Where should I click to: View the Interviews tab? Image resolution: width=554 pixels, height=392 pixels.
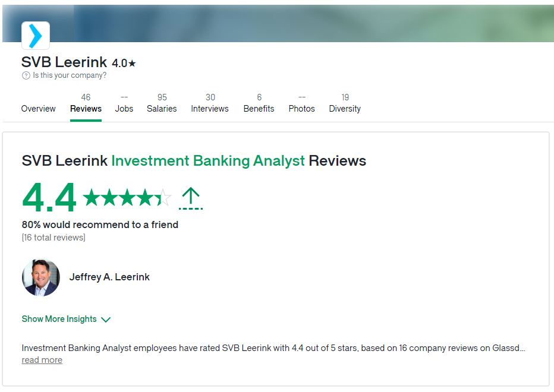(x=210, y=109)
